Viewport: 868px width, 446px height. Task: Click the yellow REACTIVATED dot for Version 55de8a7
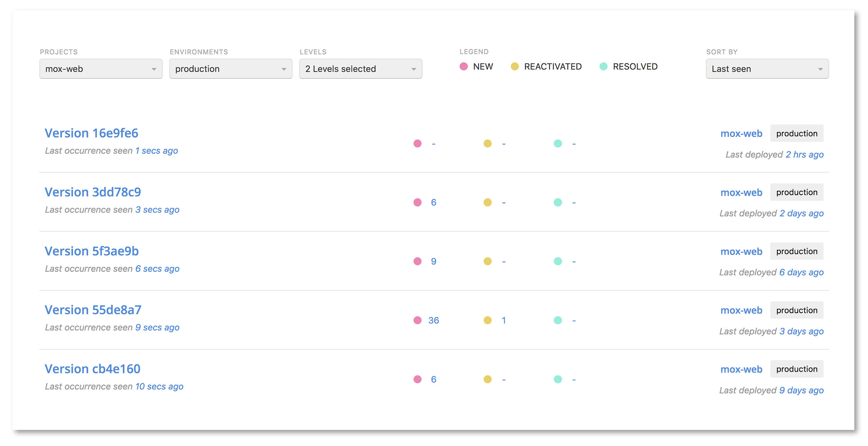click(x=488, y=320)
